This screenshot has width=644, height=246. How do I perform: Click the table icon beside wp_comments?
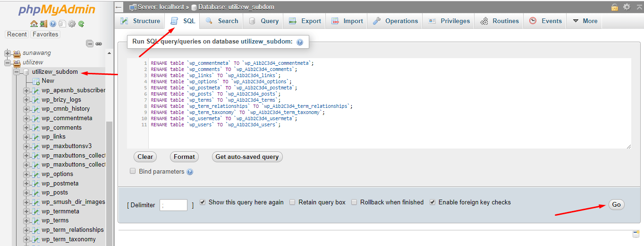(36, 128)
